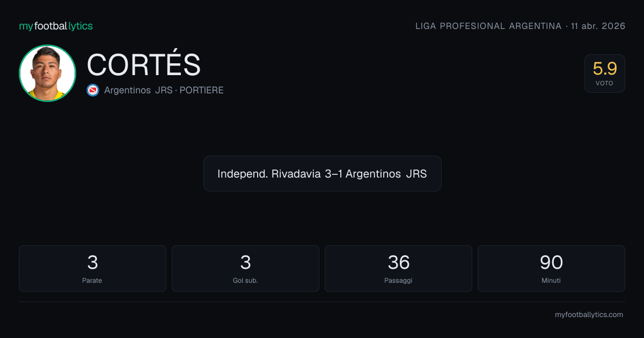Select the CORTÉS player name heading
The height and width of the screenshot is (338, 644).
pyautogui.click(x=144, y=65)
